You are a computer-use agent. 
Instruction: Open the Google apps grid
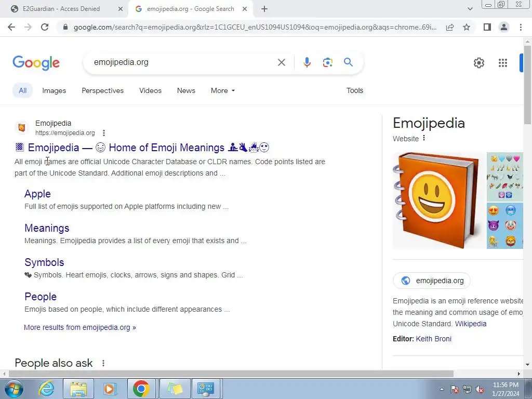(503, 63)
